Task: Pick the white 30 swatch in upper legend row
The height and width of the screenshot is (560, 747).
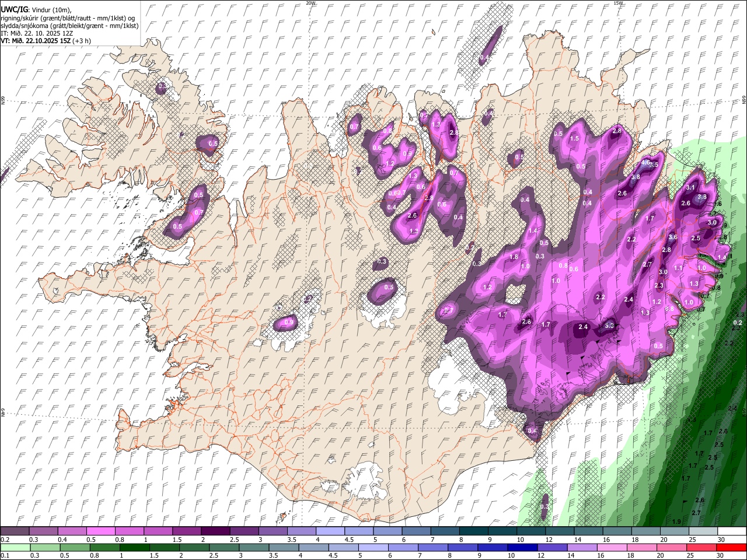Action: tap(732, 531)
